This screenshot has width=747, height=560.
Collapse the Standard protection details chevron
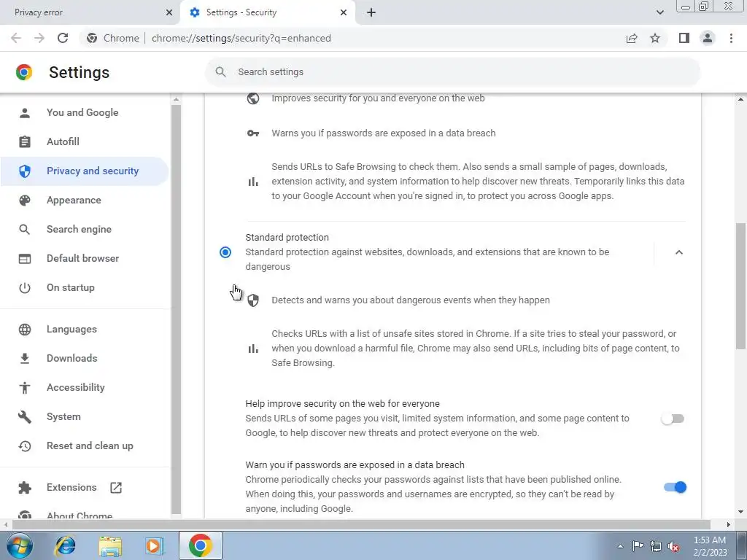tap(679, 252)
